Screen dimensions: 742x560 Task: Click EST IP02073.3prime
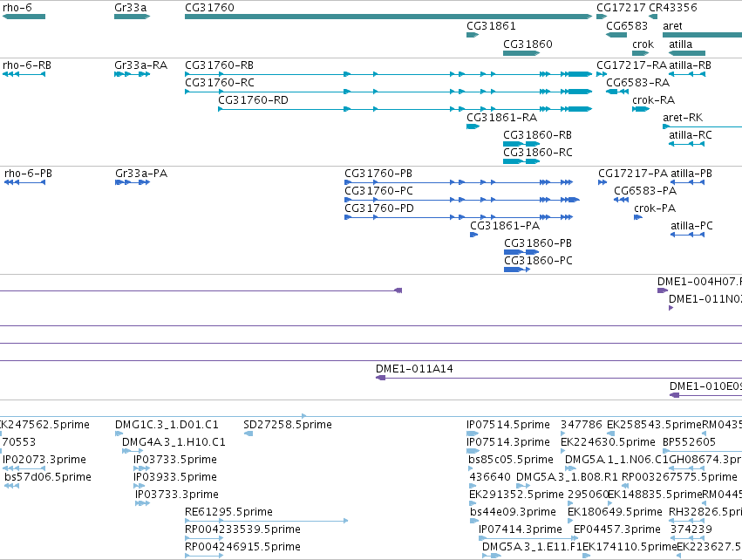click(x=44, y=460)
